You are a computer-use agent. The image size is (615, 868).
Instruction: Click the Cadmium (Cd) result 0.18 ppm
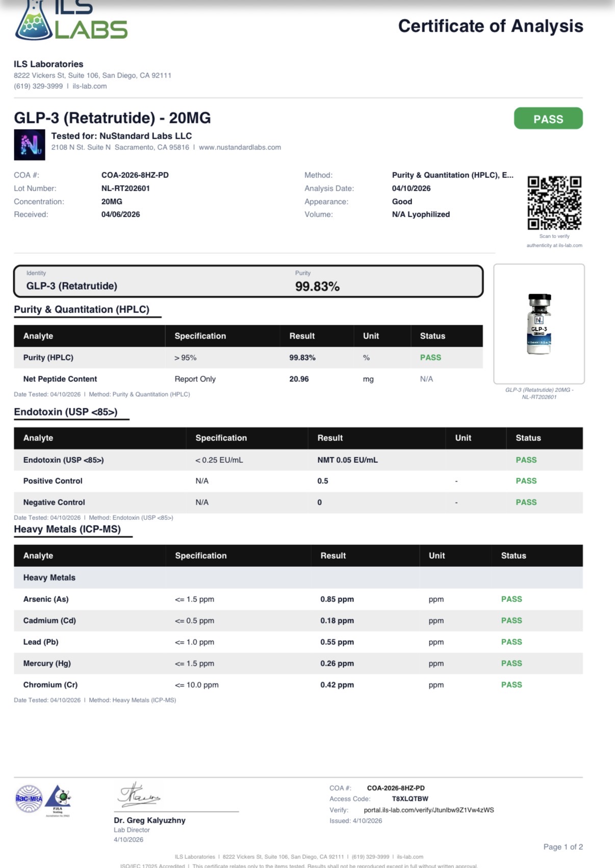pyautogui.click(x=337, y=620)
